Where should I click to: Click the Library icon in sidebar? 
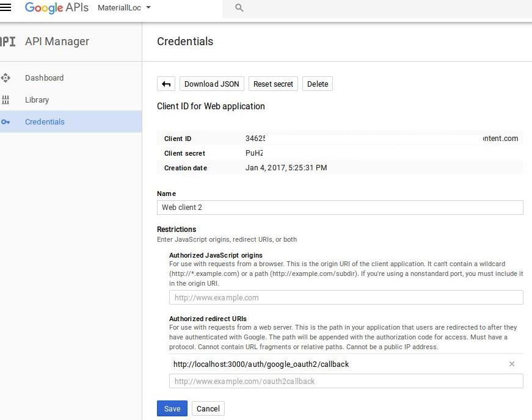click(6, 100)
